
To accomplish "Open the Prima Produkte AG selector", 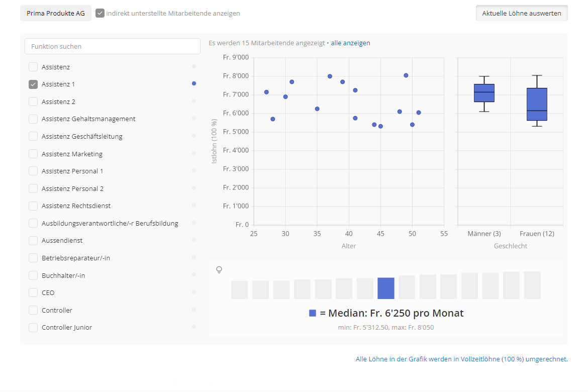I will click(56, 13).
